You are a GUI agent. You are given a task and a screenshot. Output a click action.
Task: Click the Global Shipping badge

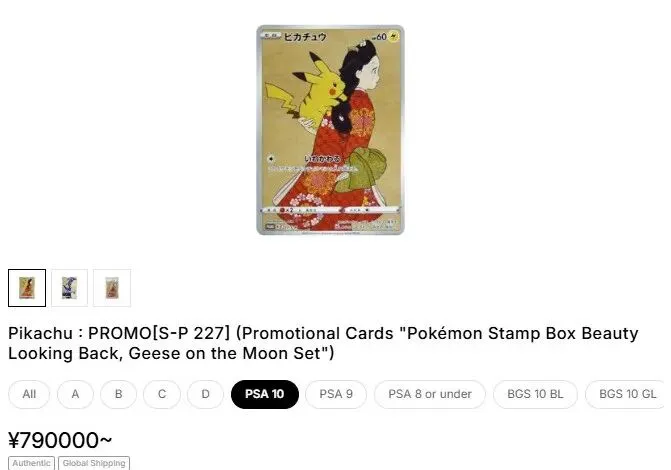94,463
